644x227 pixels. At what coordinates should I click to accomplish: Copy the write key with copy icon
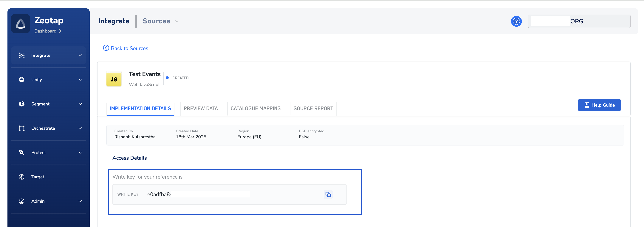coord(328,194)
